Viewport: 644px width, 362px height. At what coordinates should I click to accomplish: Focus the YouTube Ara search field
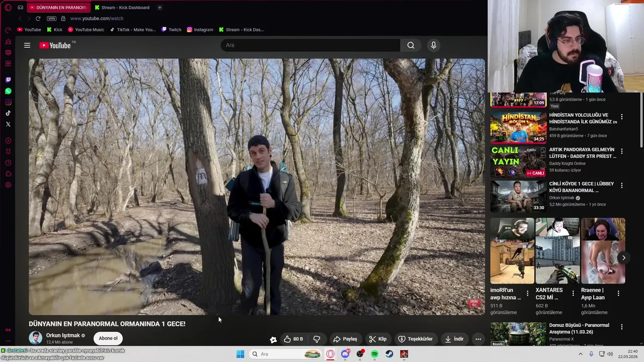pyautogui.click(x=310, y=45)
